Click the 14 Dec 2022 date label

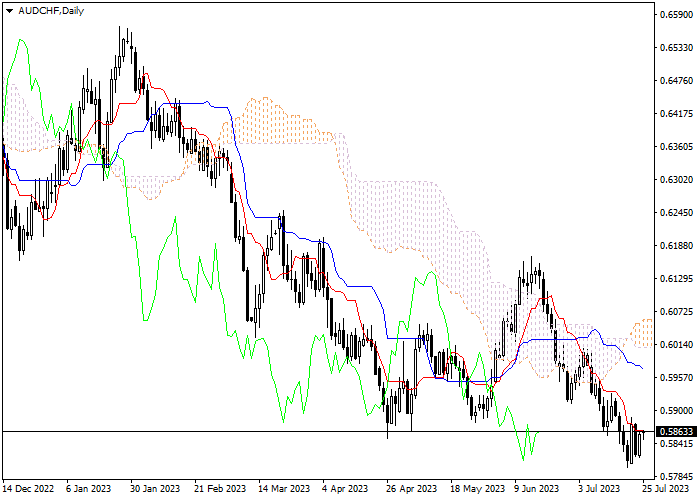coord(28,489)
